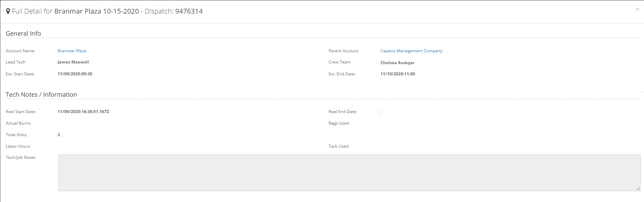Click Real Start Date value 11/09/2020:16:36:51.167Z
The width and height of the screenshot is (644, 202).
[83, 112]
